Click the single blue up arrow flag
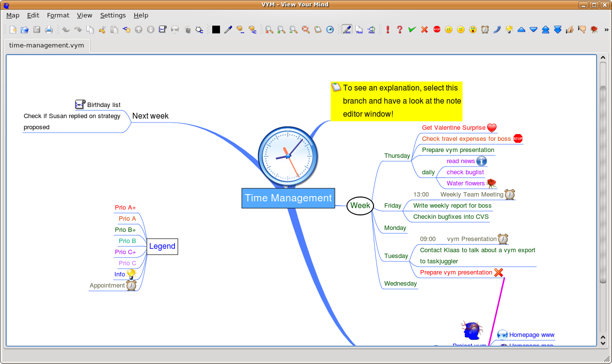612x364 pixels. coord(521,30)
